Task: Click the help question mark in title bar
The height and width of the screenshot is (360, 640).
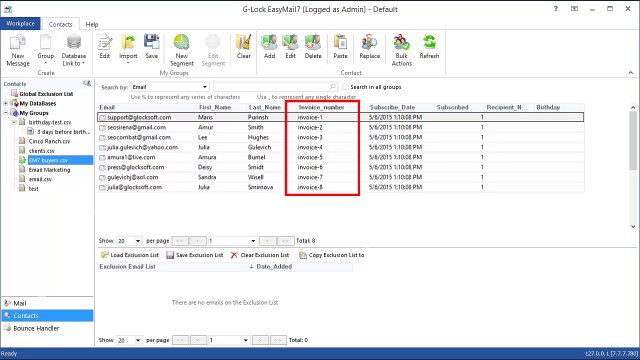Action: (556, 9)
